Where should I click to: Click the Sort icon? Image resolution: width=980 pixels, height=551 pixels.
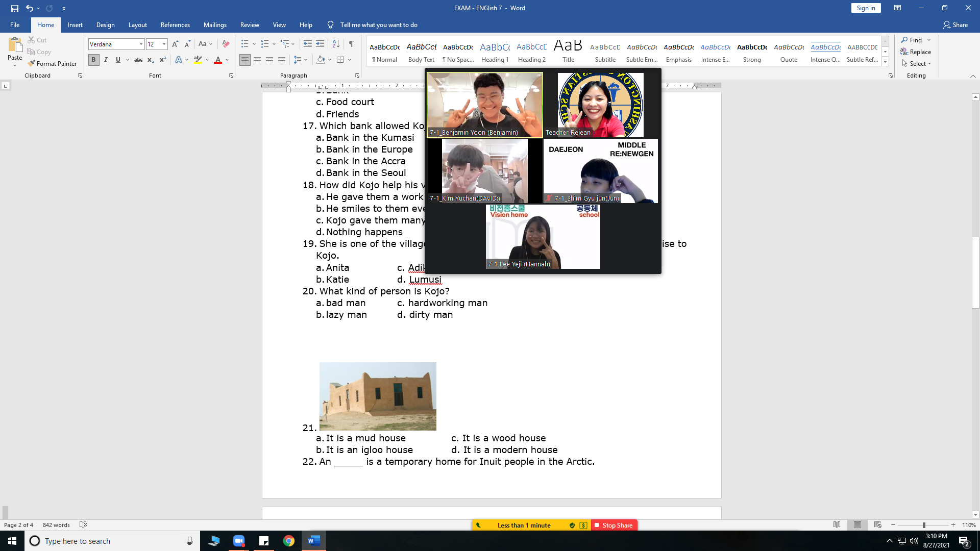click(x=336, y=44)
